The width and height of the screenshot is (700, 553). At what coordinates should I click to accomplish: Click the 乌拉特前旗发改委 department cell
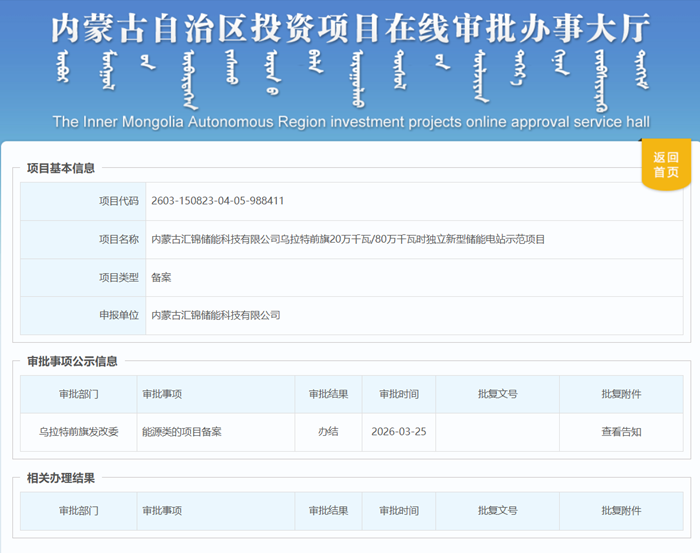click(78, 432)
